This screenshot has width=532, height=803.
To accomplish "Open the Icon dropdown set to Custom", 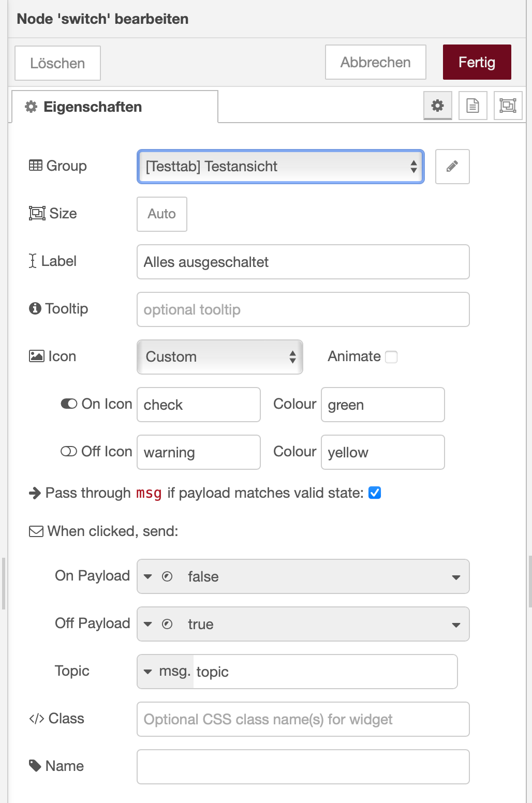I will click(219, 357).
